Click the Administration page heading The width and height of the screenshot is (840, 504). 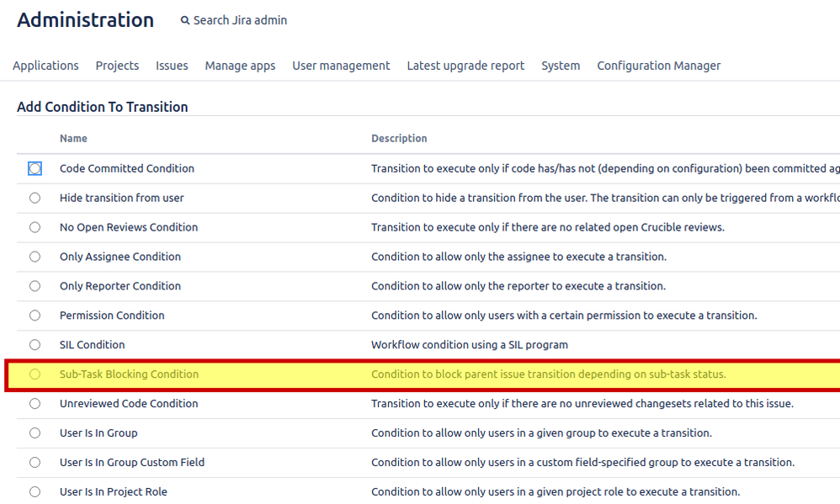pos(86,20)
